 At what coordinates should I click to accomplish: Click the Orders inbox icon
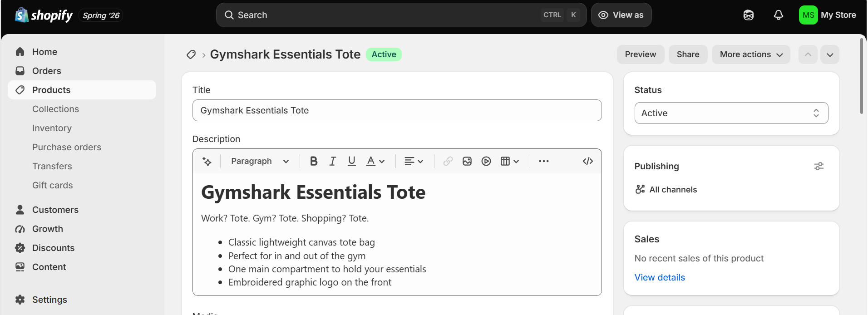[x=20, y=71]
